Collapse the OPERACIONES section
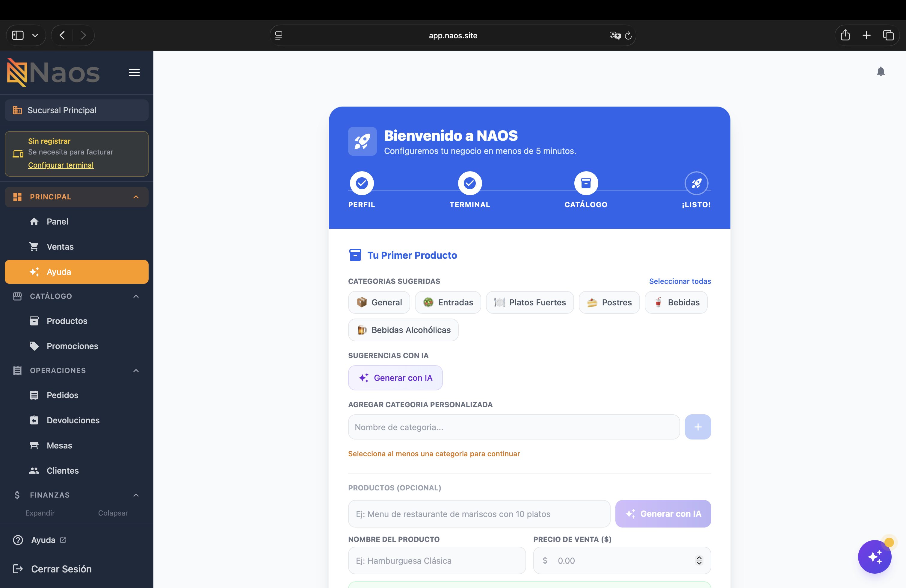 pyautogui.click(x=76, y=370)
